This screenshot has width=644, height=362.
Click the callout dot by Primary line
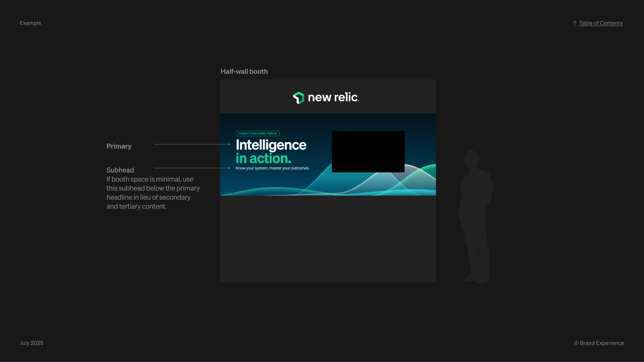point(229,144)
